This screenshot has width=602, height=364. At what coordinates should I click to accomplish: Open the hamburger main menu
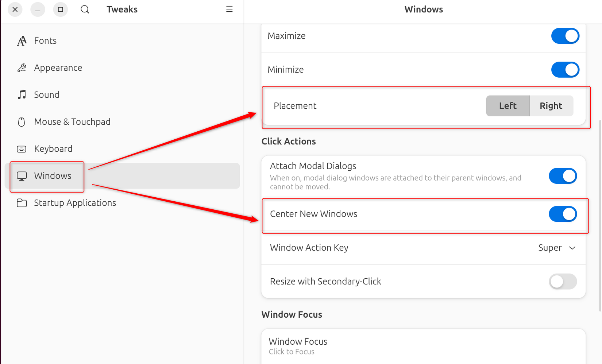pyautogui.click(x=229, y=9)
